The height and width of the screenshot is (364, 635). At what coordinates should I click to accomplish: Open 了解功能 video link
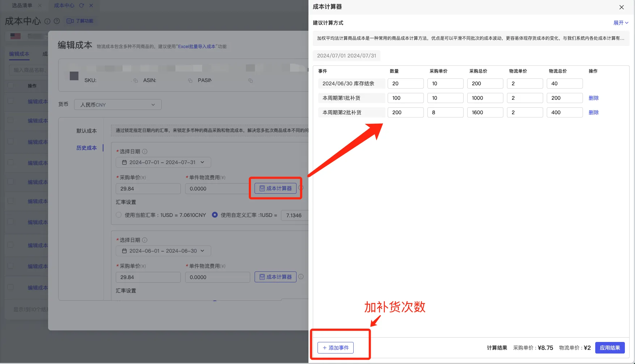point(80,21)
